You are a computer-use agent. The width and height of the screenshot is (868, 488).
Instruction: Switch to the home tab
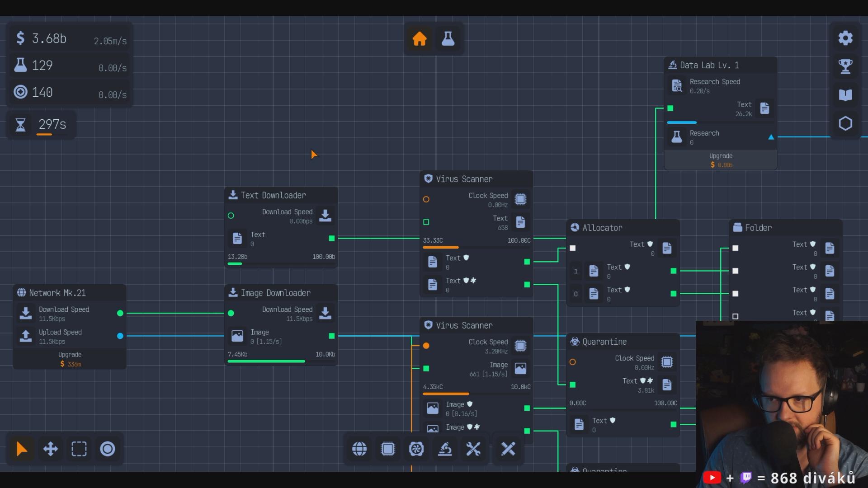[420, 39]
